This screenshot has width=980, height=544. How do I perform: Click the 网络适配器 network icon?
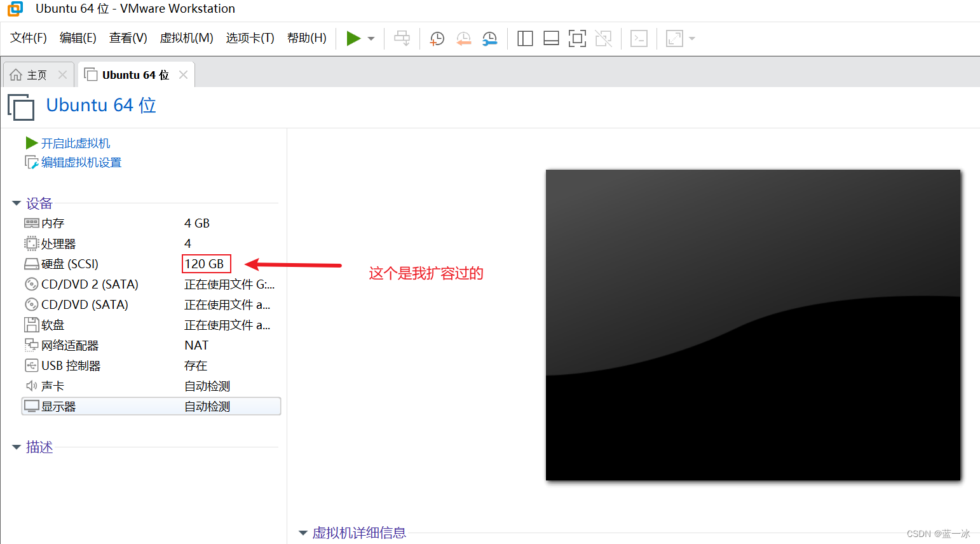[x=32, y=345]
